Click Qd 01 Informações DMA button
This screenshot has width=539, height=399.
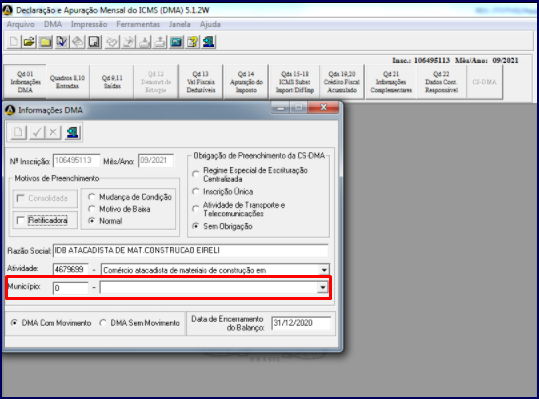pos(25,82)
